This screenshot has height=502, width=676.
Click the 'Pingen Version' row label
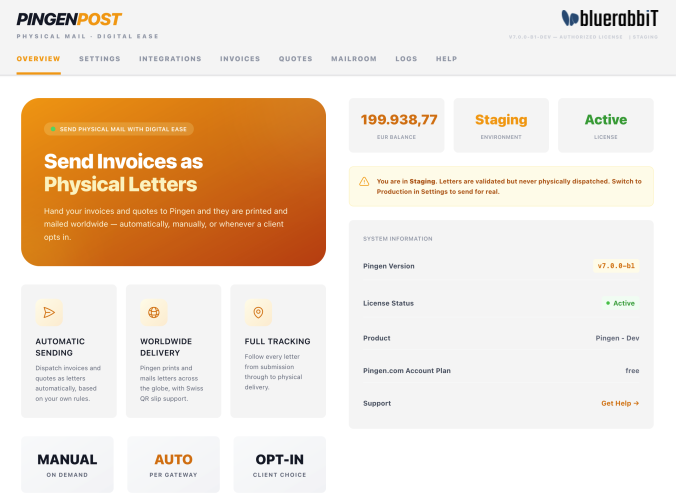388,266
